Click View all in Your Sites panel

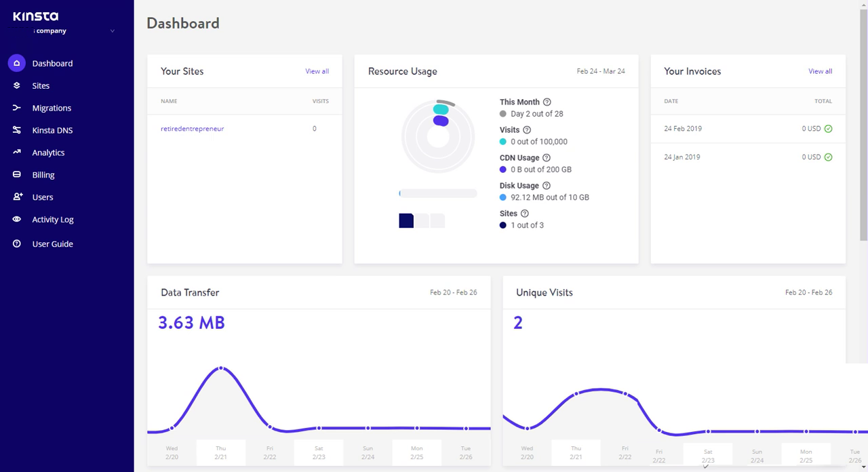pyautogui.click(x=317, y=71)
